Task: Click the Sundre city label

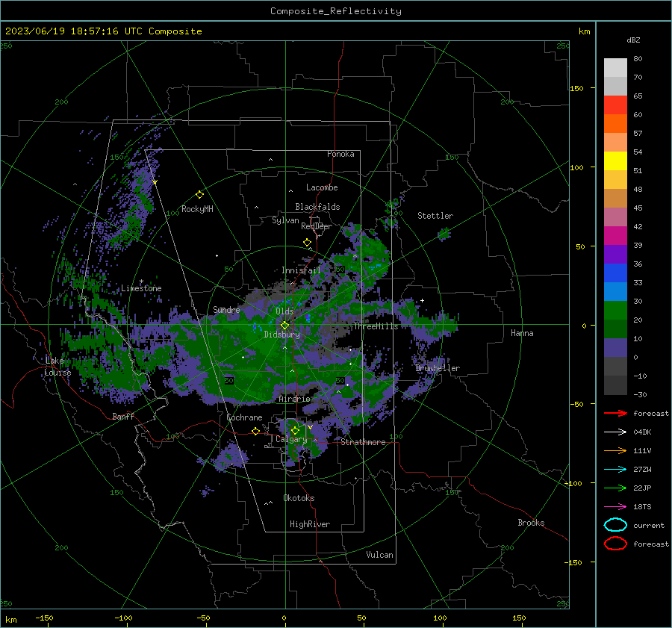Action: [x=226, y=309]
